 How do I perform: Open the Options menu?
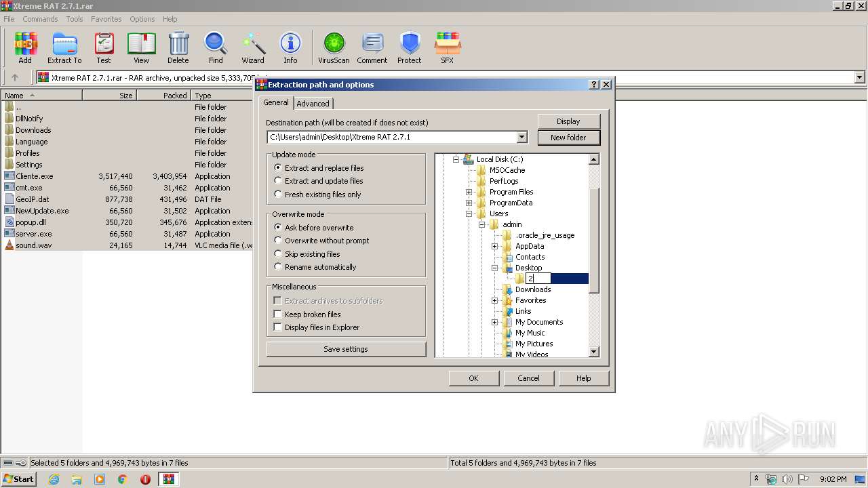coord(142,19)
